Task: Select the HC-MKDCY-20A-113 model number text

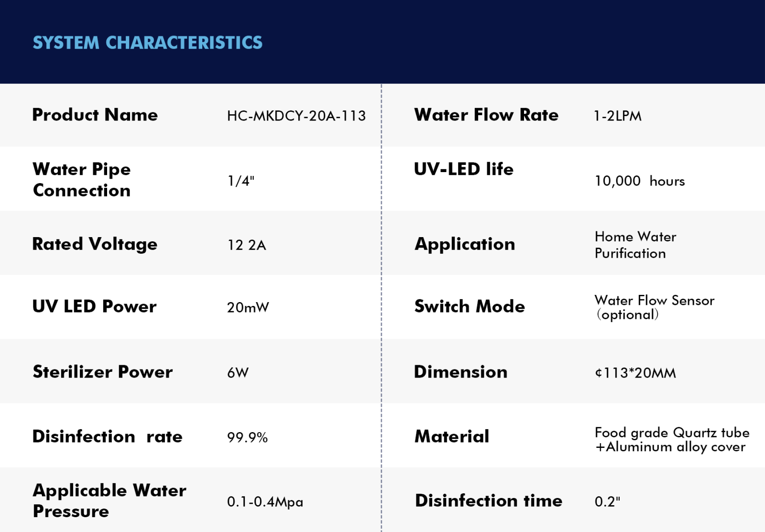Action: tap(296, 116)
